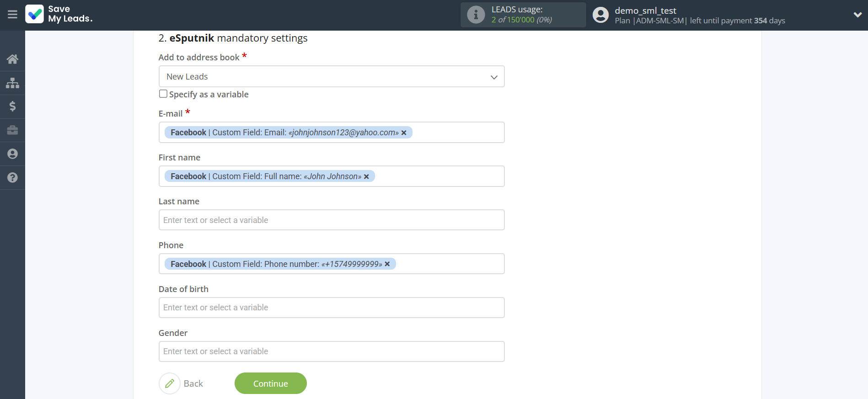Expand the account menu chevron
868x399 pixels.
857,15
